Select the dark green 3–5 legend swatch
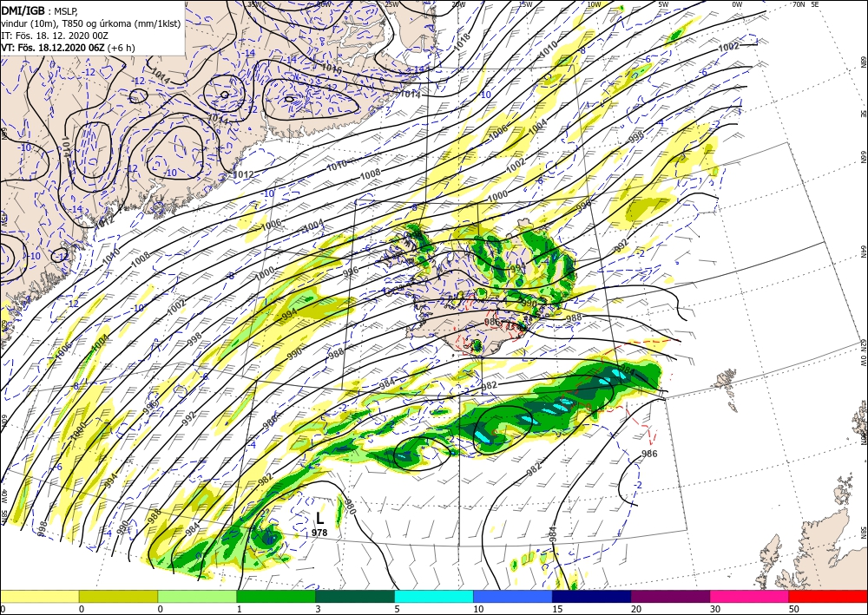Viewport: 868px width, 615px height. 355,596
